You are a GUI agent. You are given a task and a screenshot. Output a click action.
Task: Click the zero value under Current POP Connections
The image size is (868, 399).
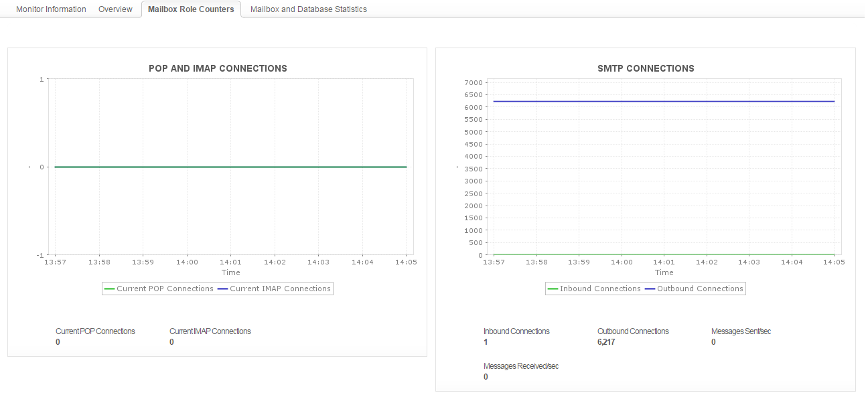click(58, 341)
